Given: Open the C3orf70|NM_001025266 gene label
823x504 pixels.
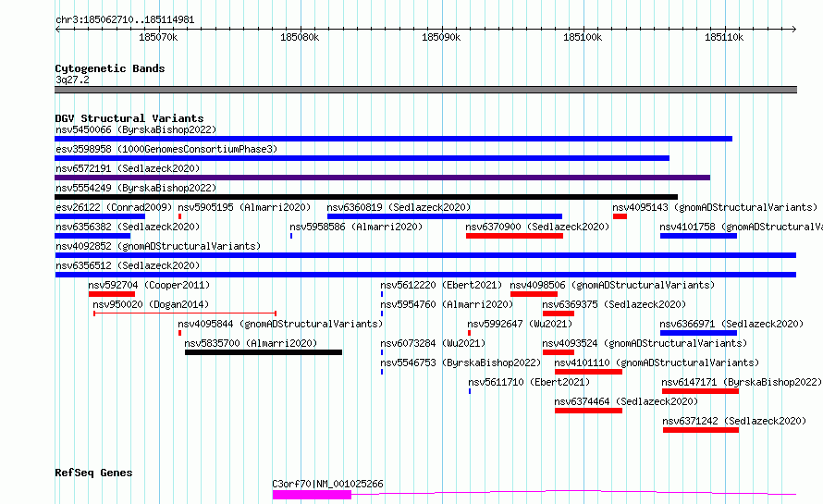Looking at the screenshot, I should point(327,484).
